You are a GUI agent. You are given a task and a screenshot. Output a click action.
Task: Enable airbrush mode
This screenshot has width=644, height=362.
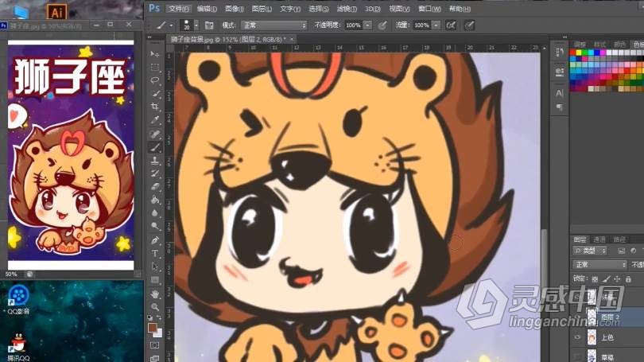(451, 25)
